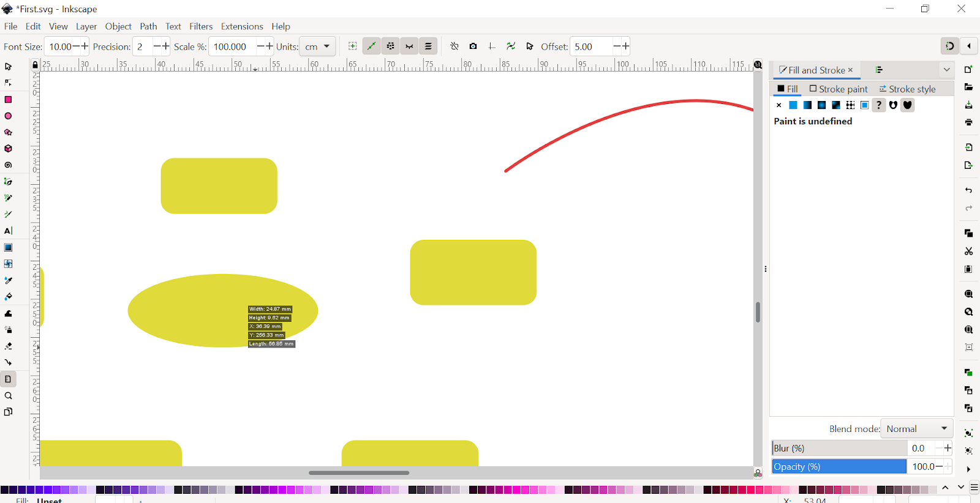This screenshot has height=503, width=980.
Task: Open a file using the folder icon
Action: (x=968, y=87)
